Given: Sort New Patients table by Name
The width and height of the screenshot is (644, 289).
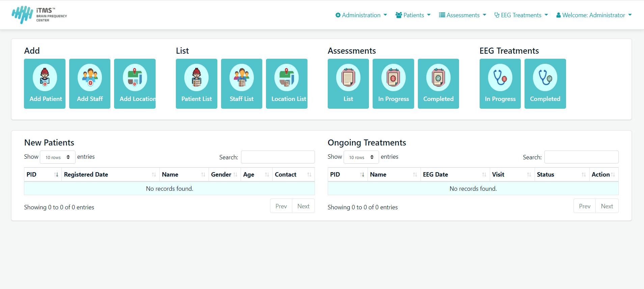Looking at the screenshot, I should pos(184,175).
